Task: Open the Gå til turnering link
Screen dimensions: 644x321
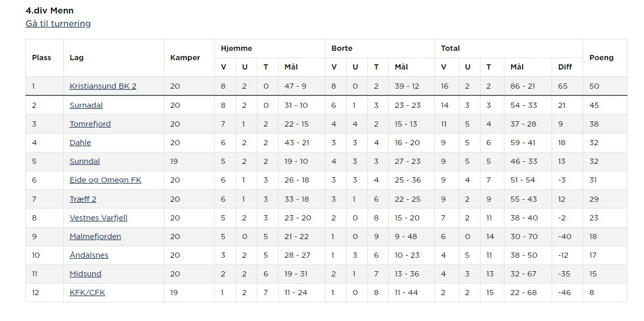Action: (58, 24)
